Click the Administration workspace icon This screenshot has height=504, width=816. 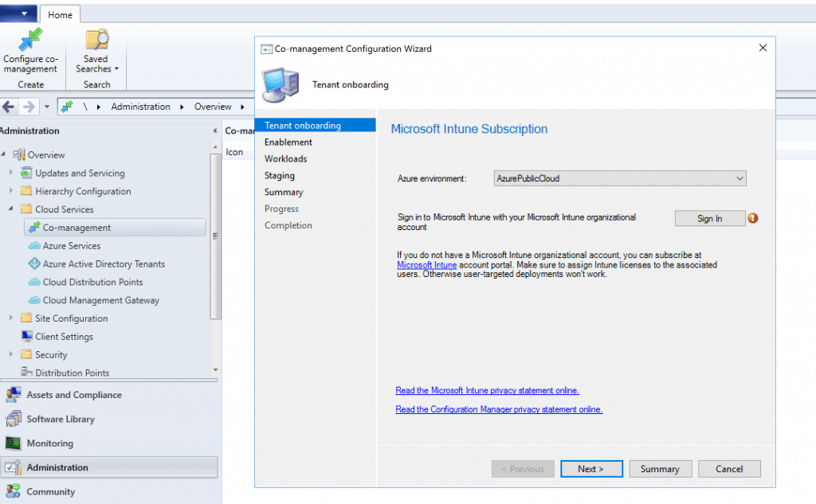(x=13, y=467)
